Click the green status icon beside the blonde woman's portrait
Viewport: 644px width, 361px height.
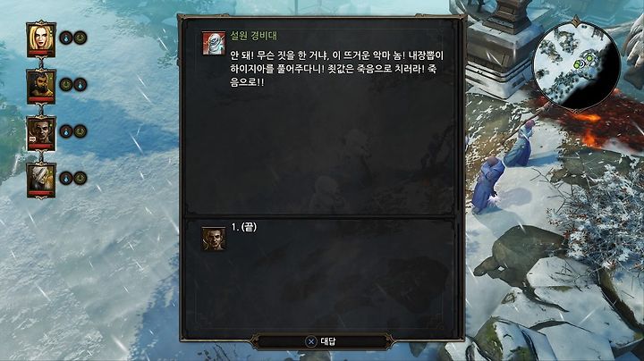pyautogui.click(x=80, y=38)
